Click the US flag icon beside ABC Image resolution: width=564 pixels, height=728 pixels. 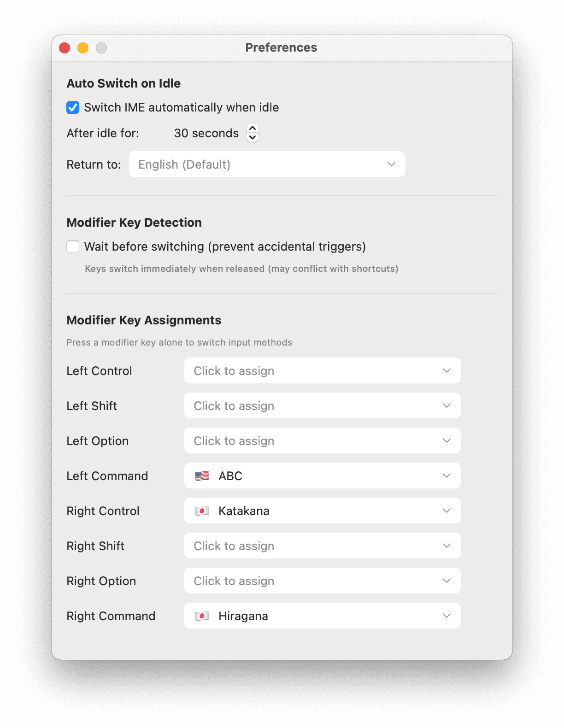coord(202,476)
